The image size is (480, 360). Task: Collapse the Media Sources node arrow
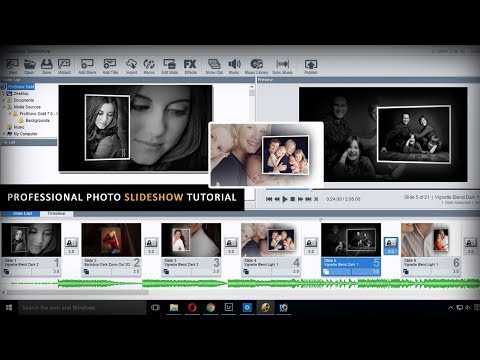click(x=4, y=107)
